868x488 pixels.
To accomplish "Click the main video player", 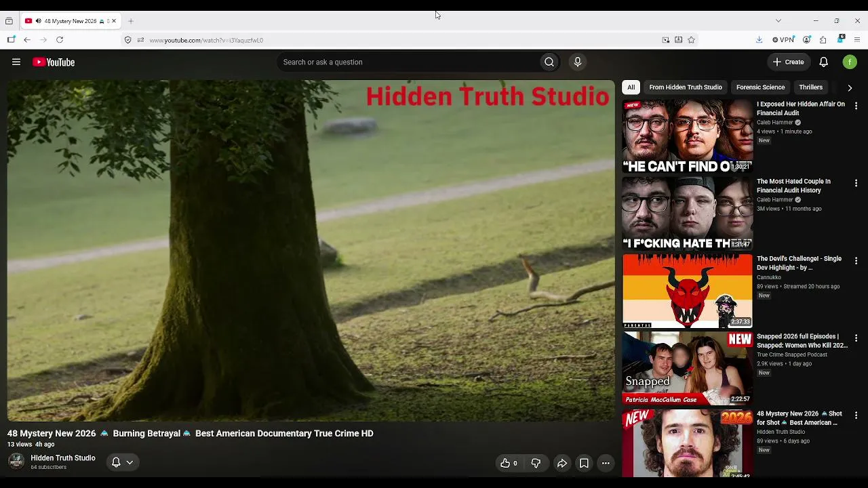I will pos(311,251).
